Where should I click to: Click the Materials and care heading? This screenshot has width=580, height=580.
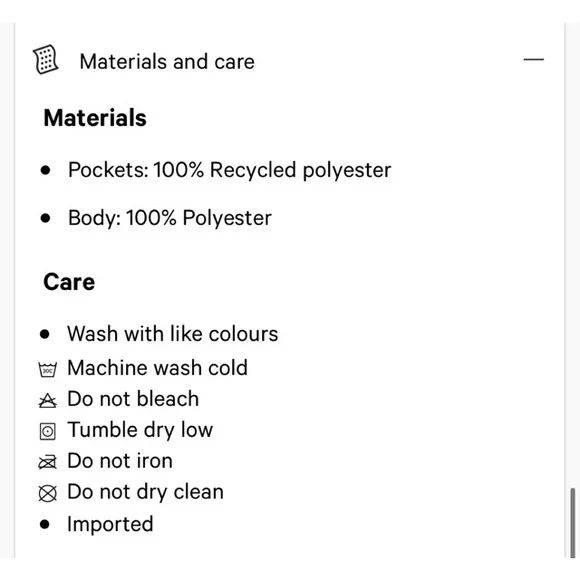(x=167, y=61)
